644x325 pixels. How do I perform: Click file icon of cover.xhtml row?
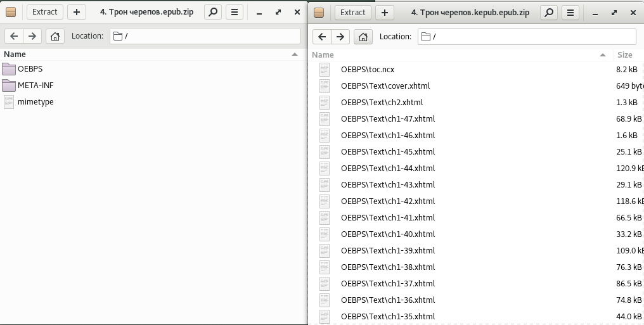[325, 86]
